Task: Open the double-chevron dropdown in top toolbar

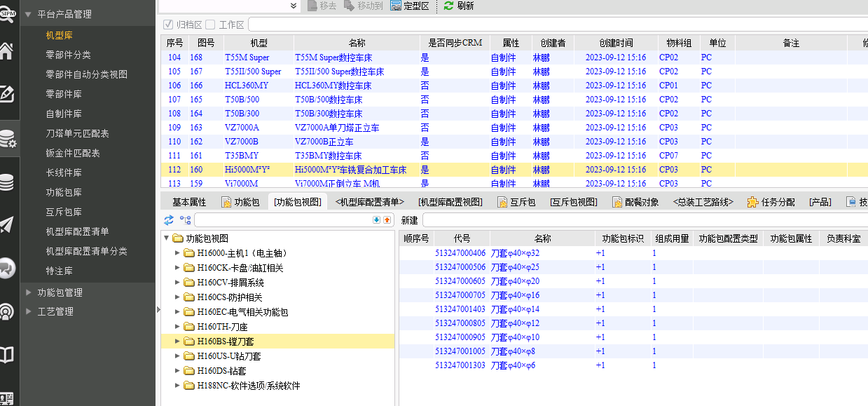Action: pyautogui.click(x=294, y=6)
